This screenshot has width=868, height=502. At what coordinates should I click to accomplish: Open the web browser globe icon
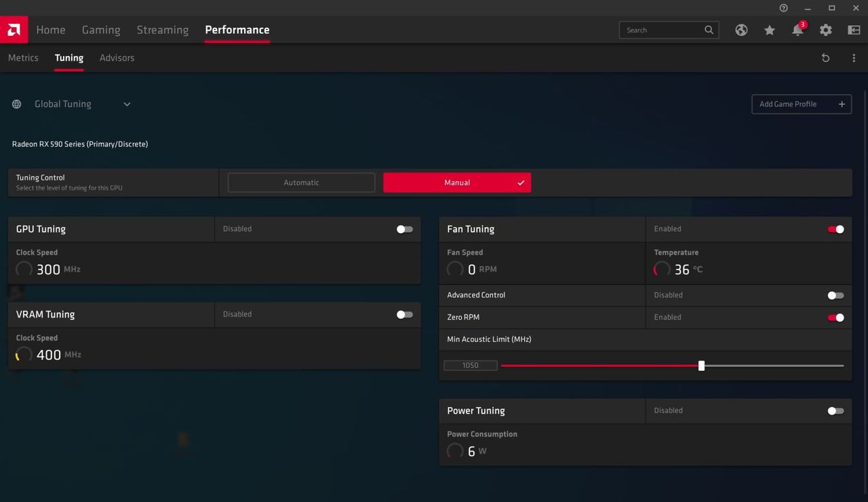[741, 30]
